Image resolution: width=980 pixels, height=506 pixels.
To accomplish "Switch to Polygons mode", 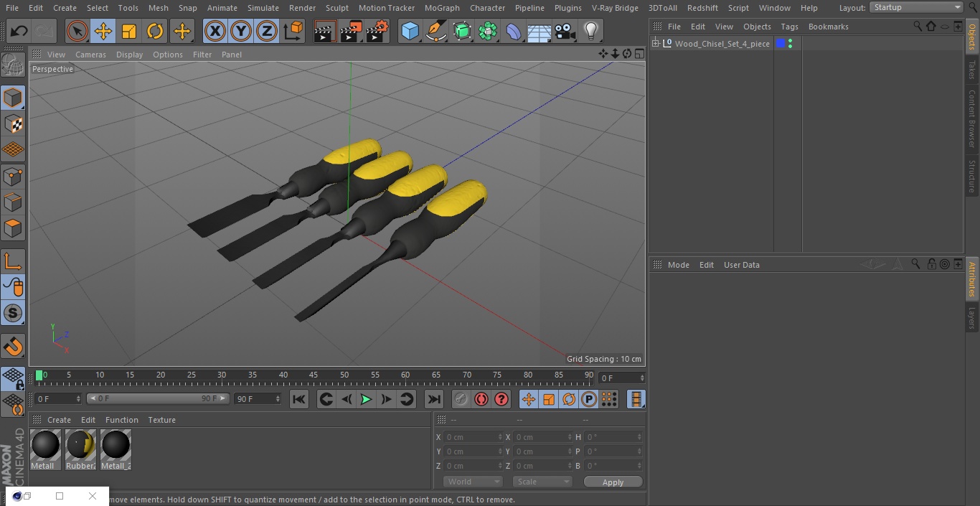I will coord(13,229).
